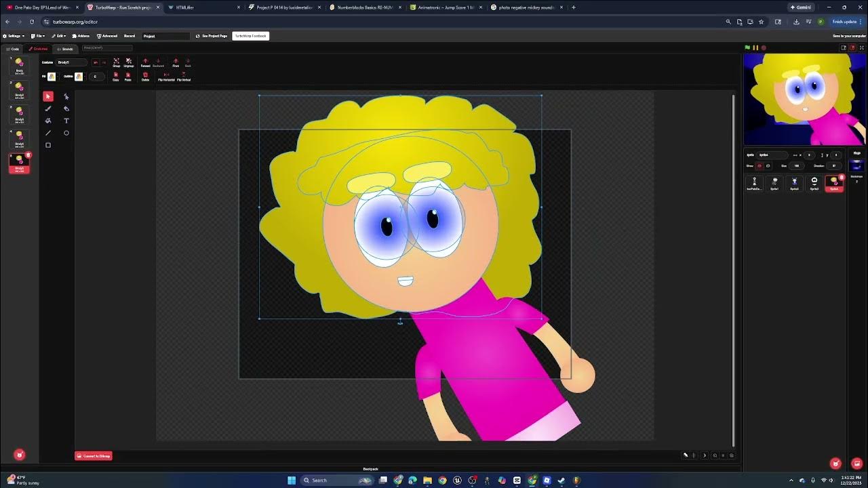The height and width of the screenshot is (488, 868).
Task: Select the Text tool
Action: pos(66,121)
